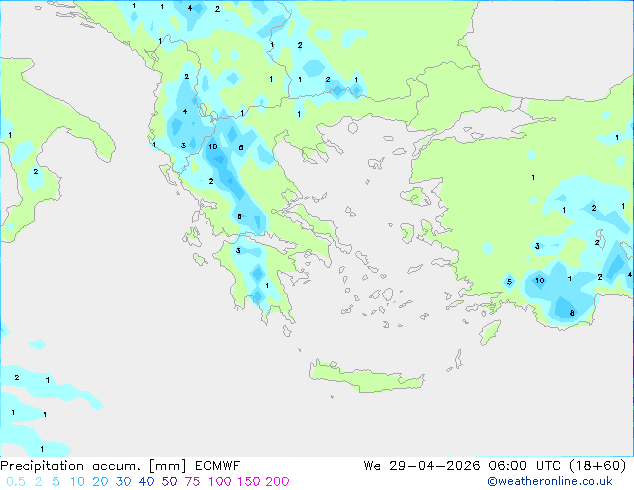Click the island of Crete on the map
This screenshot has width=634, height=490.
(366, 376)
